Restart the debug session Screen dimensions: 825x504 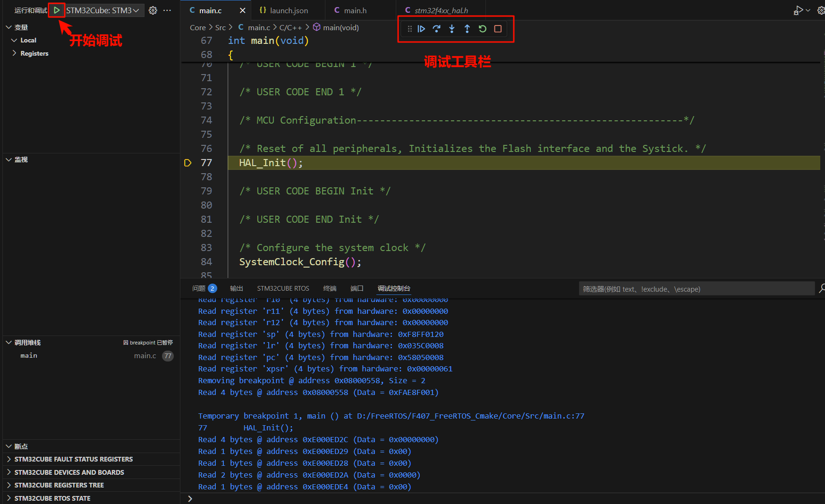tap(482, 29)
